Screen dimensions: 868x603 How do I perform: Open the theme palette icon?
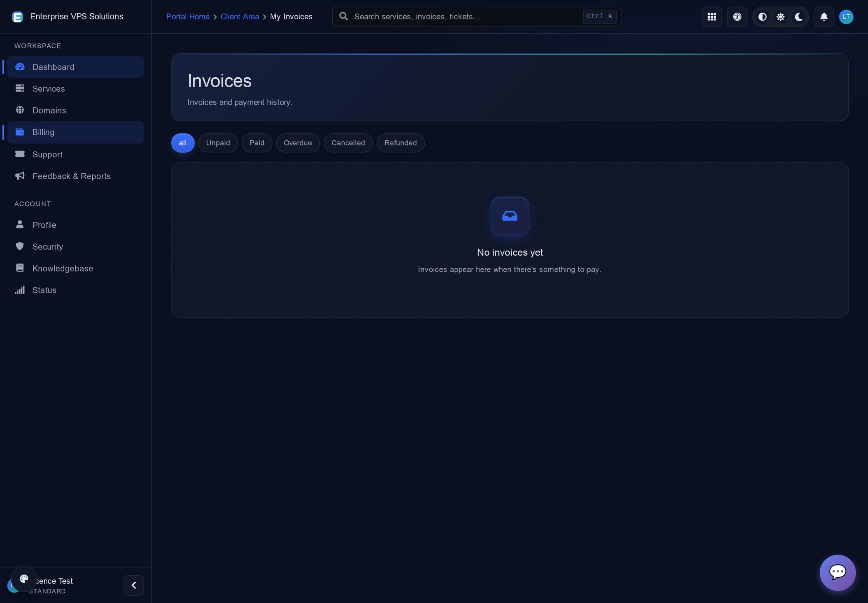click(x=24, y=579)
